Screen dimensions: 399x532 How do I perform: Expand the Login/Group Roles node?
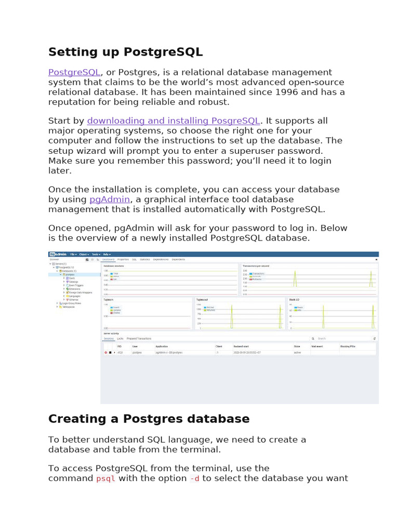click(x=57, y=303)
